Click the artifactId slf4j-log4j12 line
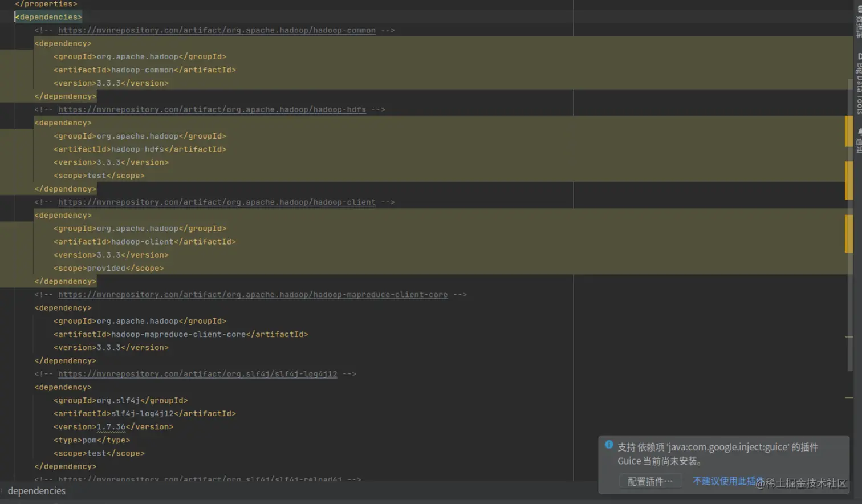 [145, 413]
